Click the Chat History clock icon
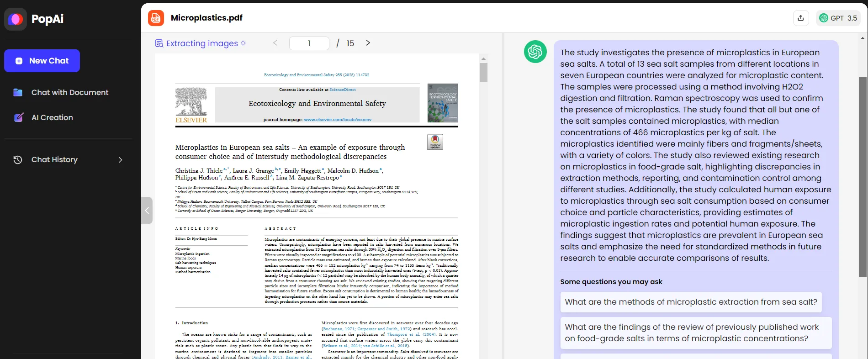 click(18, 160)
